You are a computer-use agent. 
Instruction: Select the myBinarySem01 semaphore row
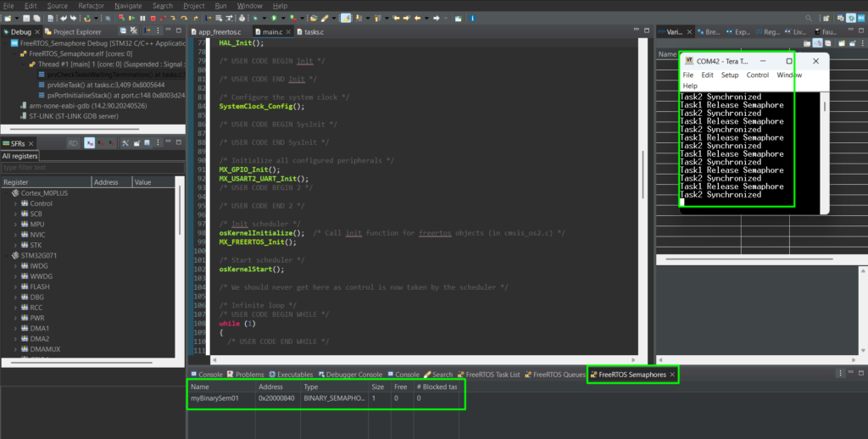(216, 398)
